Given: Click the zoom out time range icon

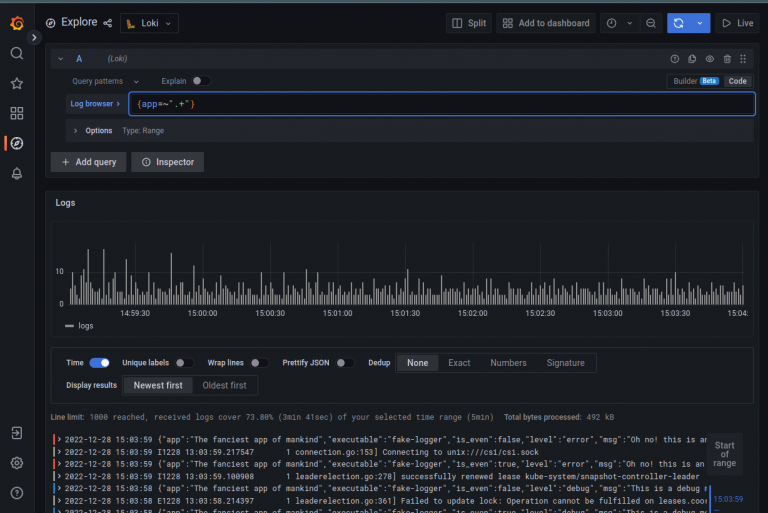Looking at the screenshot, I should (651, 22).
